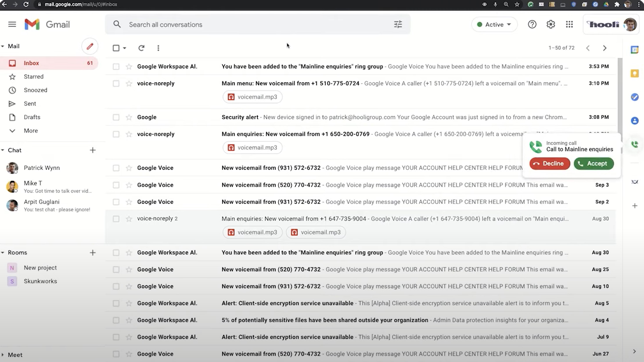644x362 pixels.
Task: Star the 3:53 PM Mainline enquiries email
Action: tap(129, 66)
